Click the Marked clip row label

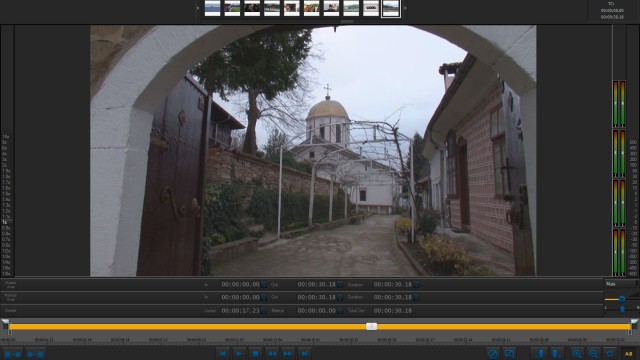(x=10, y=298)
